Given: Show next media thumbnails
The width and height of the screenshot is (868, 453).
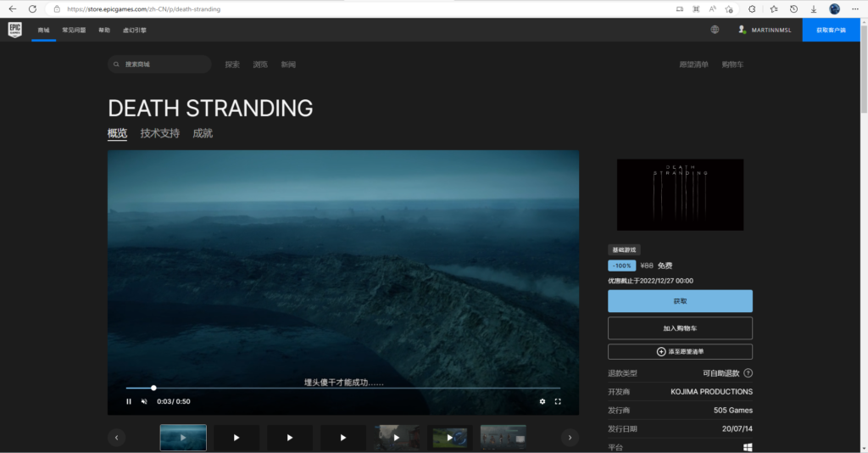Looking at the screenshot, I should [570, 438].
